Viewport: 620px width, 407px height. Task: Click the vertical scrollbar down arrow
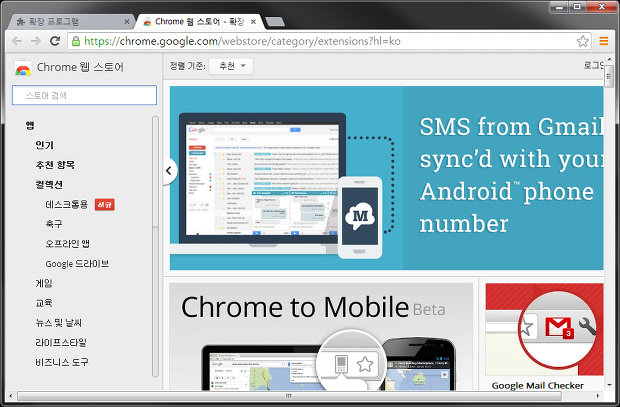click(x=609, y=385)
